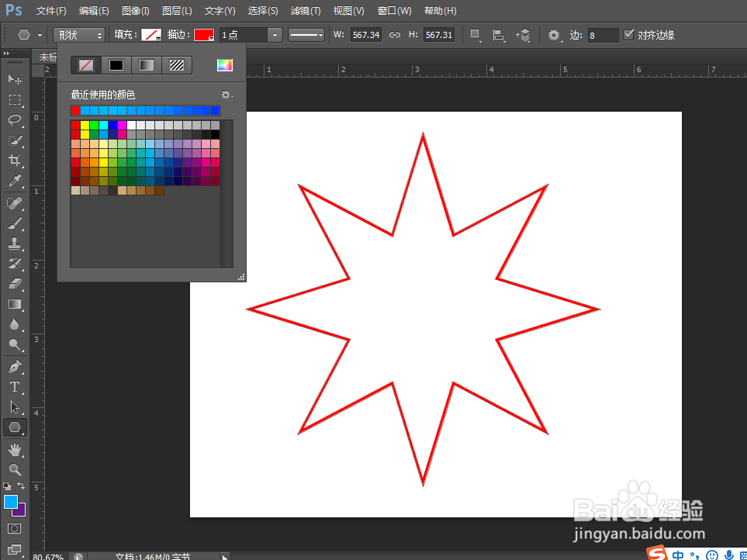Image resolution: width=747 pixels, height=560 pixels.
Task: Toggle the Align Edges checkbox
Action: tap(629, 35)
